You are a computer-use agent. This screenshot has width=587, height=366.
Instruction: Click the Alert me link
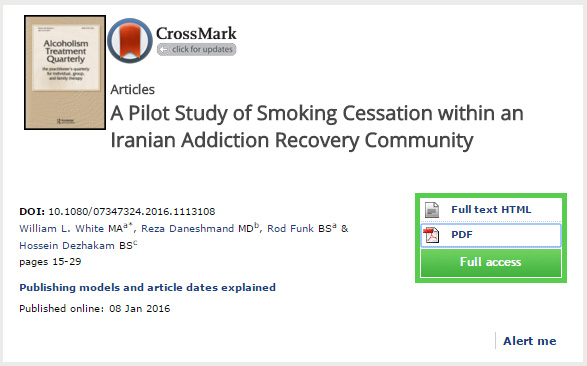(529, 341)
